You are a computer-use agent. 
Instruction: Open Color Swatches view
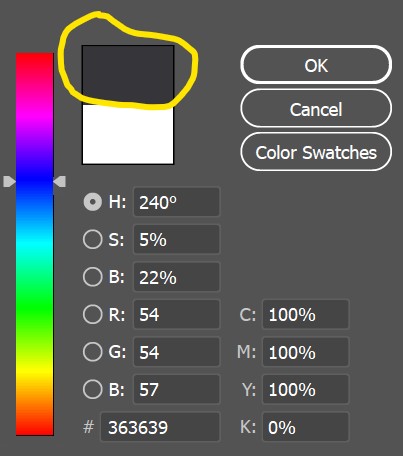316,152
